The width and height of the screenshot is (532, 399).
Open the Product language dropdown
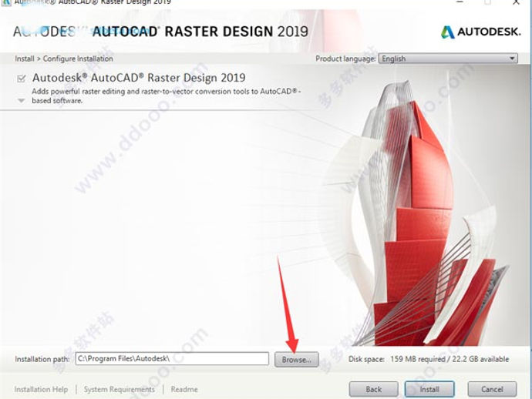448,59
